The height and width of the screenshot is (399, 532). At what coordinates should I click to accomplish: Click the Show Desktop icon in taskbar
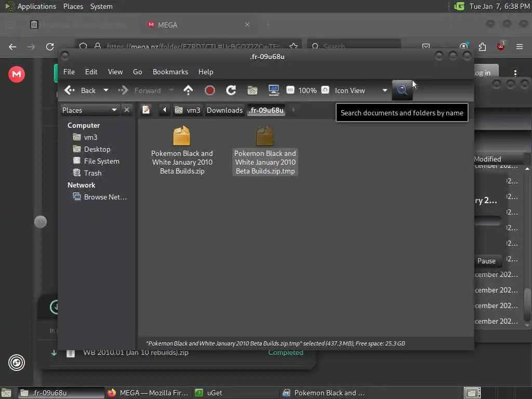(6, 393)
